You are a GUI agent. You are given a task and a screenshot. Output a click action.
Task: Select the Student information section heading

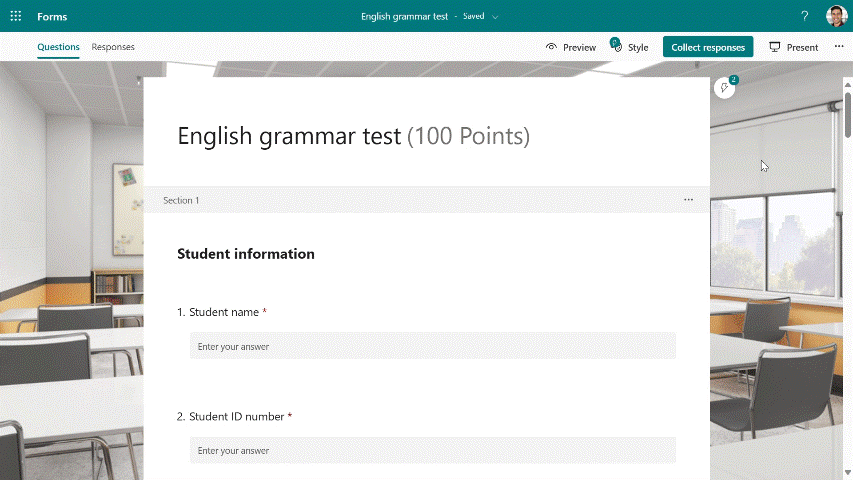click(246, 254)
